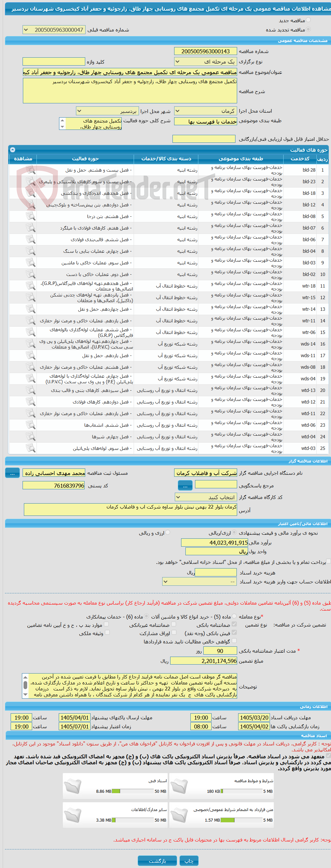Image resolution: width=331 pixels, height=868 pixels.
Task: Toggle ضمانتنامه غیربانکی checkbox
Action: 174,624
